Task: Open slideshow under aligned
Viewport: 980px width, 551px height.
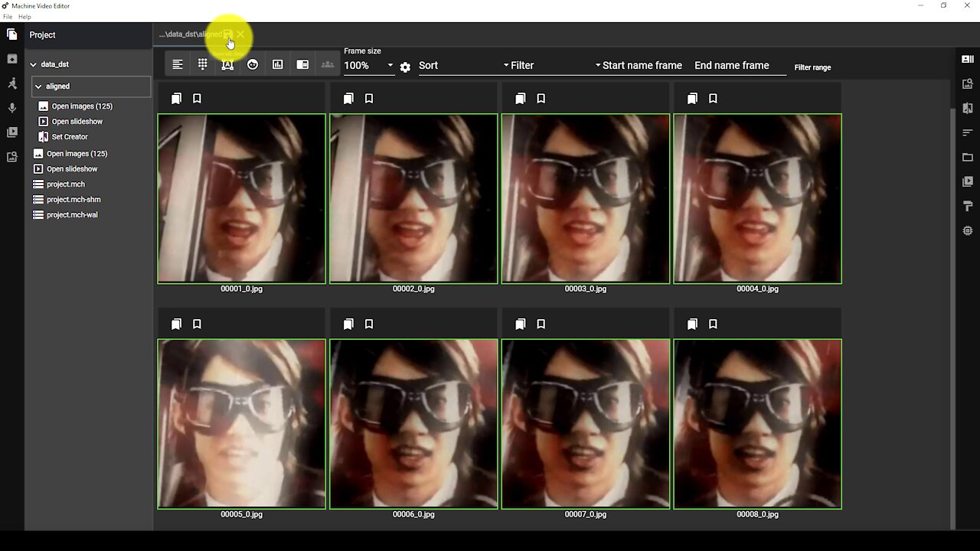Action: tap(77, 122)
